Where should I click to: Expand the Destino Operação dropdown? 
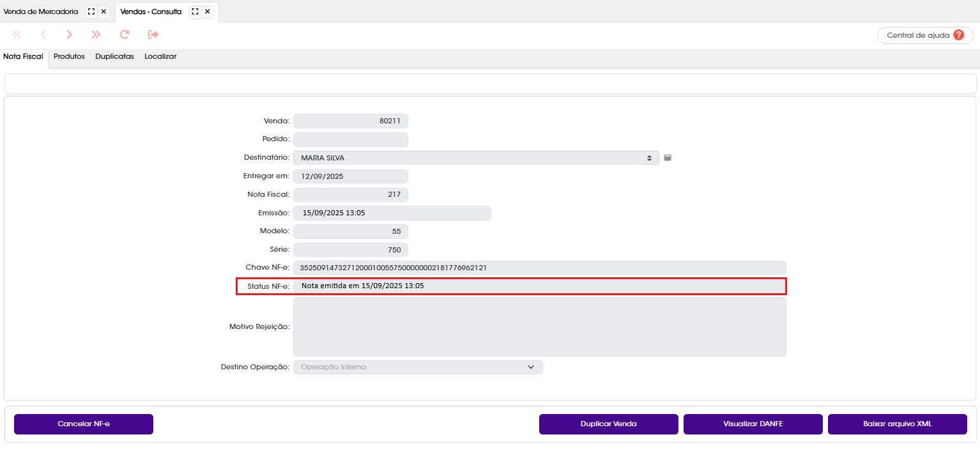click(x=418, y=367)
